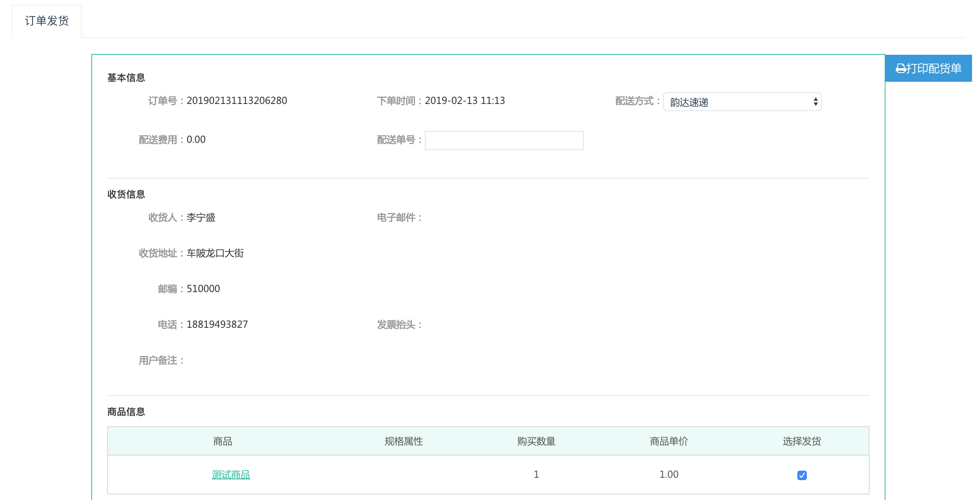The width and height of the screenshot is (980, 500).
Task: Open the 配送方式 dropdown showing 韵达速递
Action: tap(741, 102)
